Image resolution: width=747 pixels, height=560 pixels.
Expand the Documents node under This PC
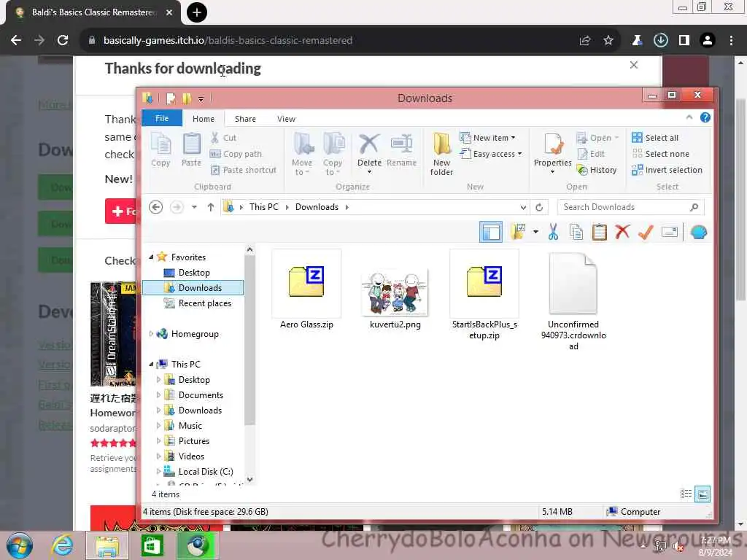click(x=158, y=395)
